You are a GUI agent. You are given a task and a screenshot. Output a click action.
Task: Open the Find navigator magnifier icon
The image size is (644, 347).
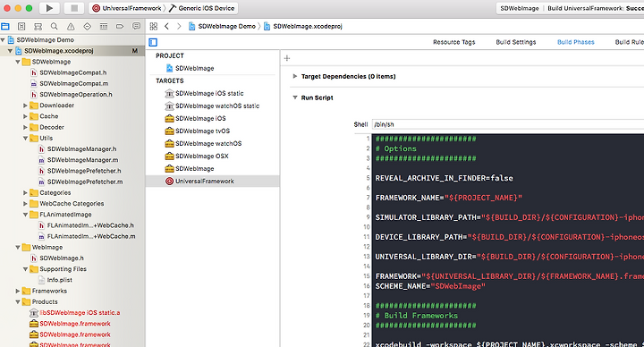tap(55, 26)
